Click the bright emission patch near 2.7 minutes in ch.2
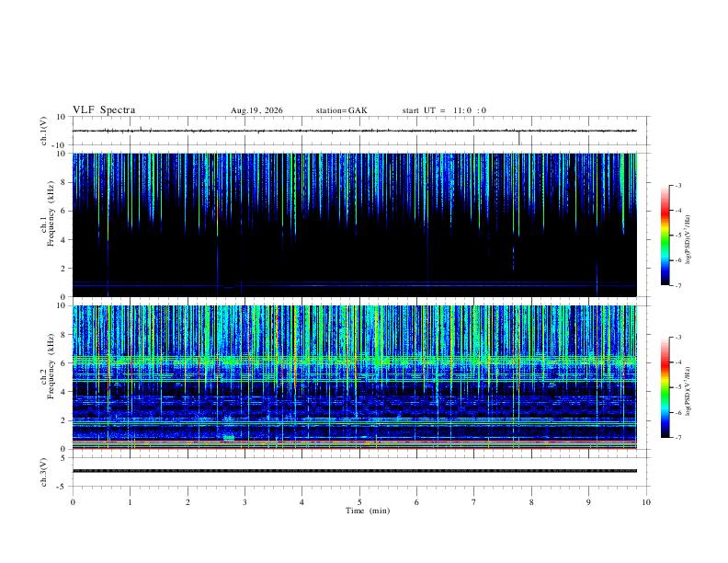 point(228,437)
